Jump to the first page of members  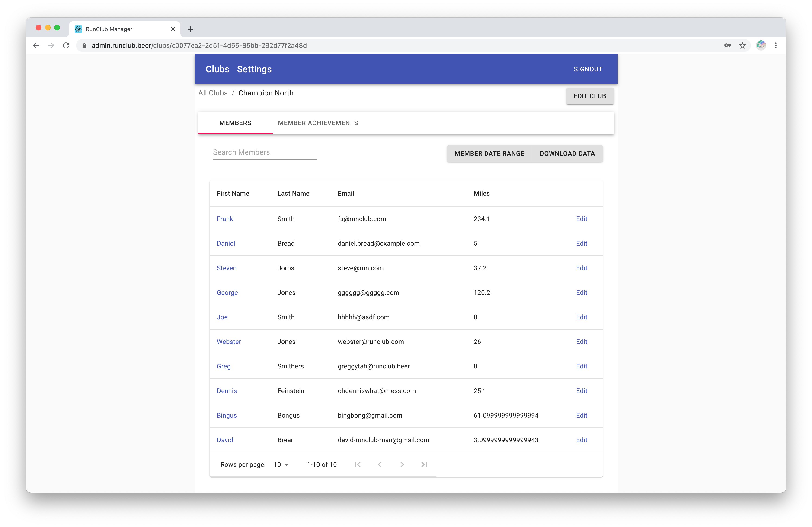pyautogui.click(x=358, y=464)
